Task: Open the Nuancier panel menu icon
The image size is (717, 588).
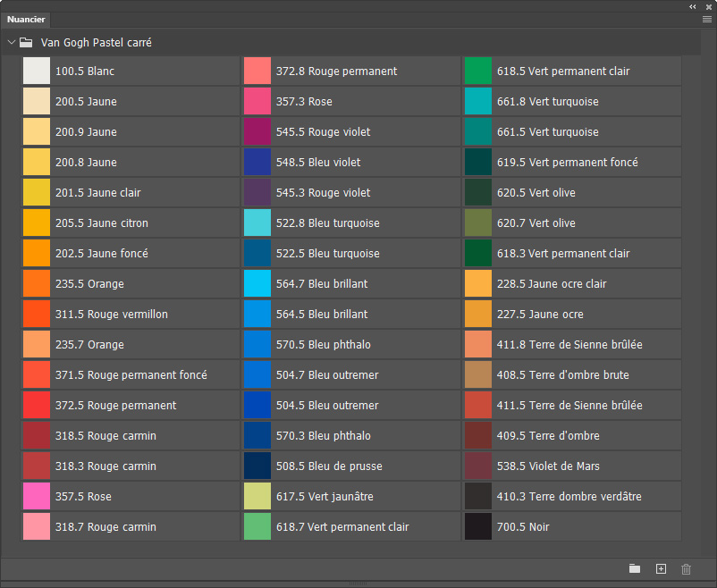Action: [x=707, y=19]
